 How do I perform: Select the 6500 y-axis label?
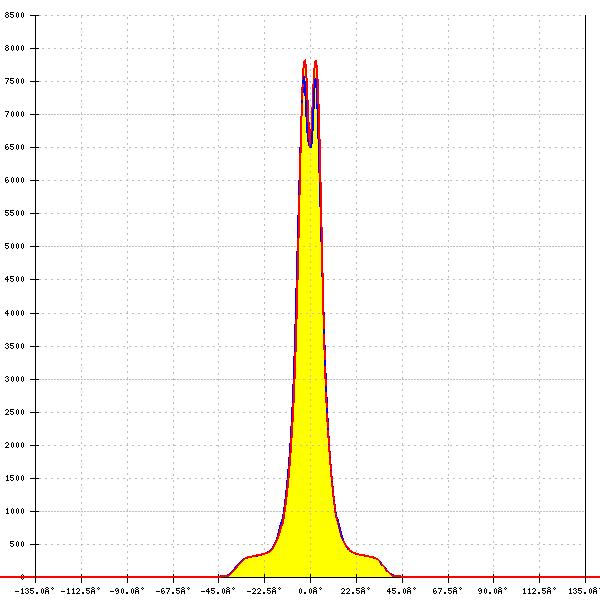(15, 147)
